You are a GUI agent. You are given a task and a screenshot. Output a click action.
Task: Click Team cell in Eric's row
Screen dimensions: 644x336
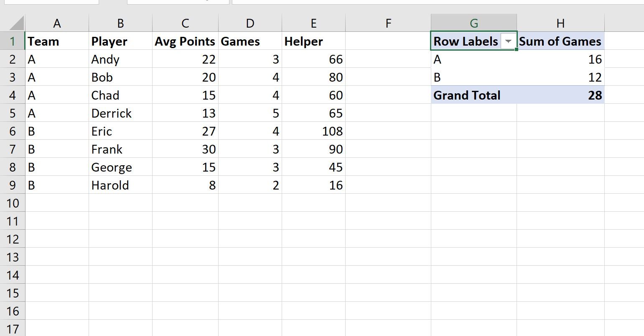click(x=57, y=131)
